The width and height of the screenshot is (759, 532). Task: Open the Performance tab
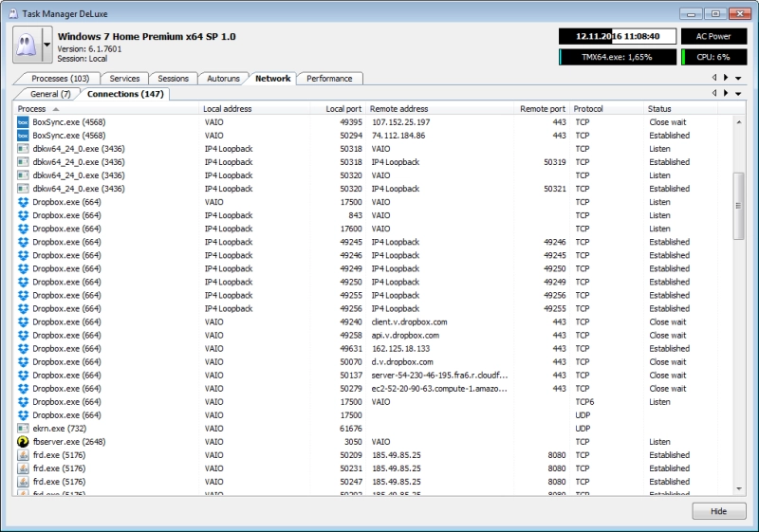pos(329,79)
